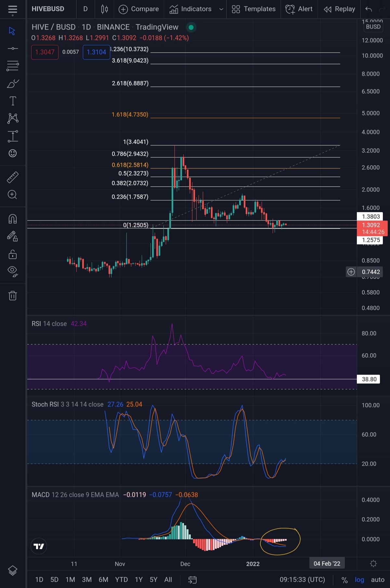Image resolution: width=390 pixels, height=588 pixels.
Task: Click the HIVE / BUSD chart title
Action: coord(54,27)
